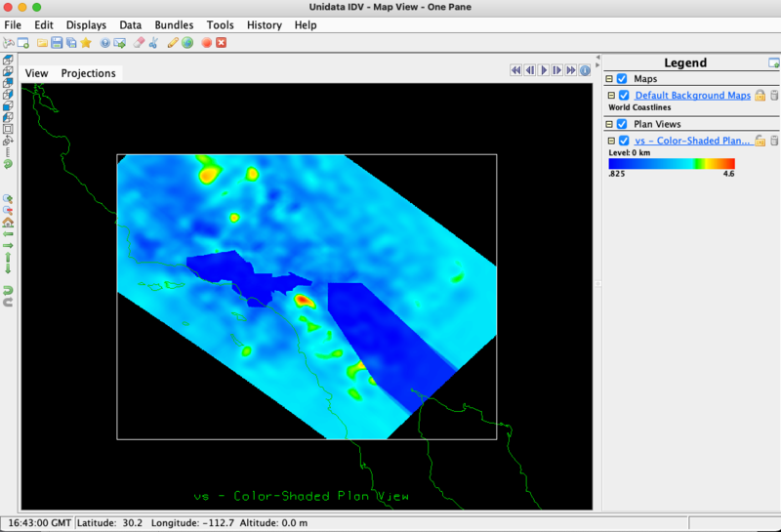Pan left with the green left arrow
781x532 pixels.
pos(8,233)
